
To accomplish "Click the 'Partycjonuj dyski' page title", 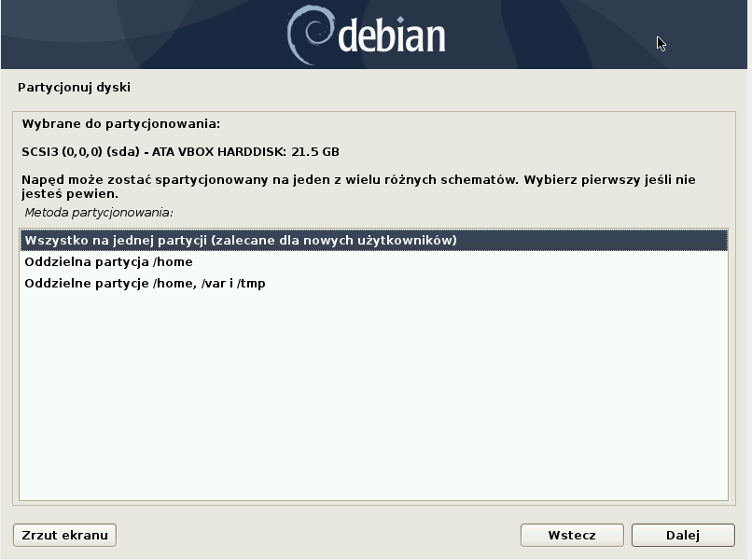I will [74, 88].
